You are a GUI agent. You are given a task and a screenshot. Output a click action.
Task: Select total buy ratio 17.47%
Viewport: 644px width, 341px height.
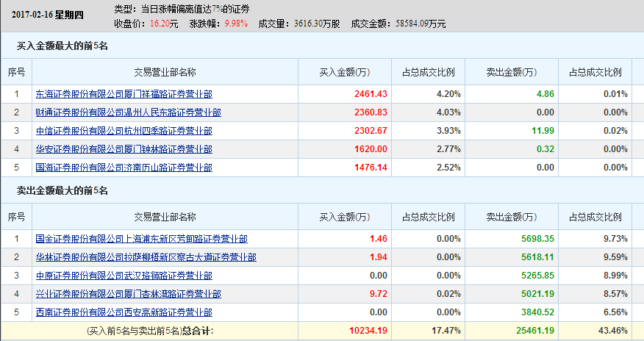[x=446, y=331]
